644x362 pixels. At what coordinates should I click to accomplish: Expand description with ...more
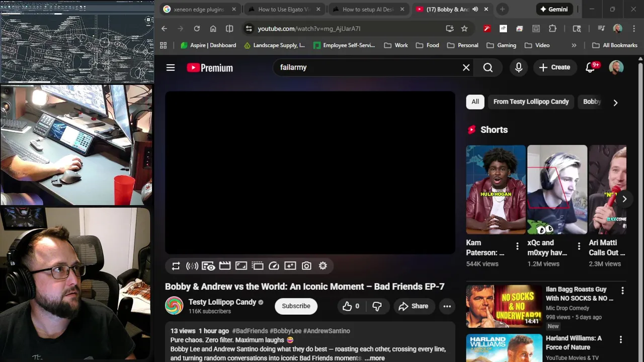click(375, 358)
